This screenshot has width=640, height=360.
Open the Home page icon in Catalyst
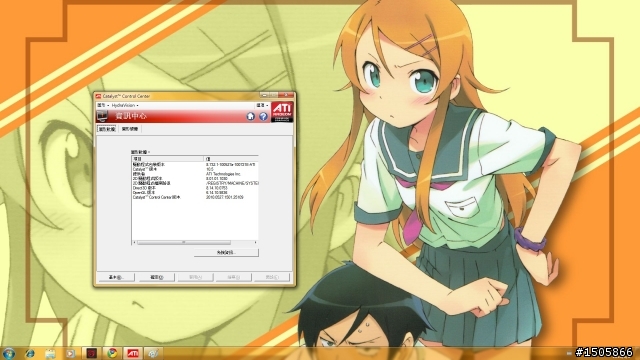251,116
